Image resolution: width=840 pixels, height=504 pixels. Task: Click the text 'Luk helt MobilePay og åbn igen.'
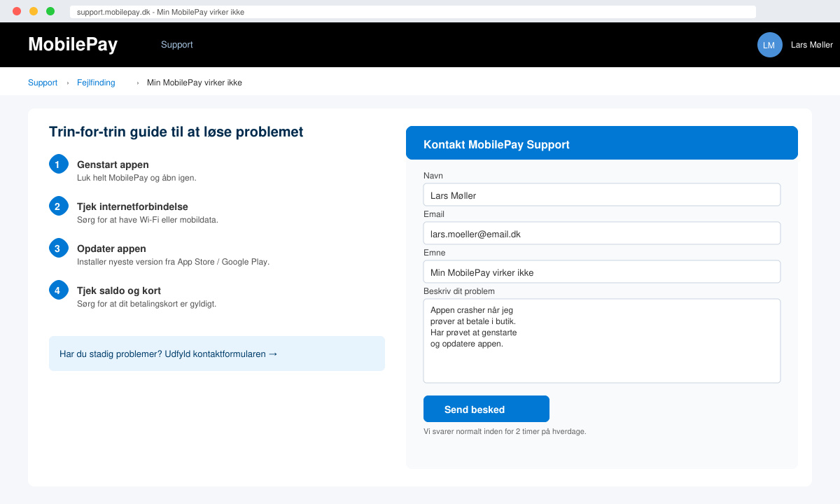coord(136,178)
